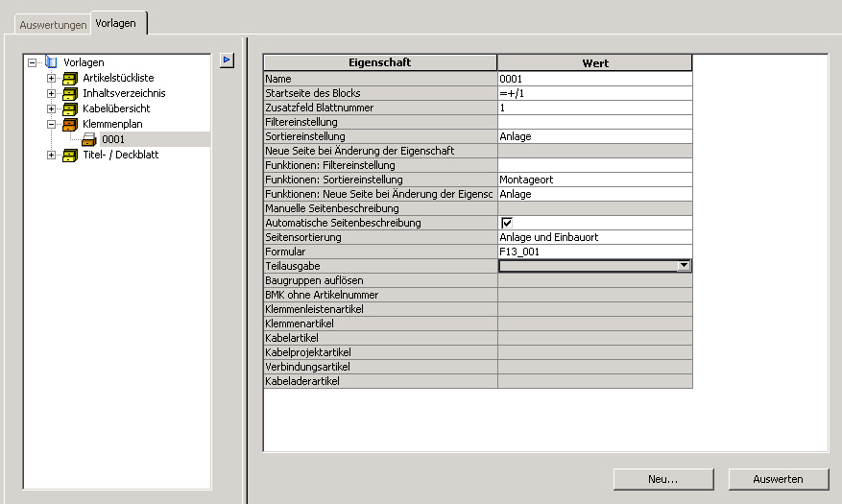Expand the Titel- / Deckblatt node

point(51,156)
